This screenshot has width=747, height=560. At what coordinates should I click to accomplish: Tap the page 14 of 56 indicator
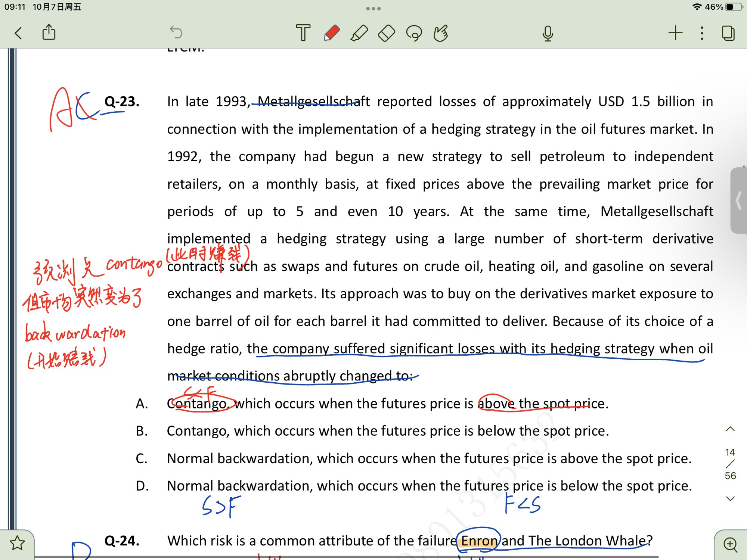[730, 464]
